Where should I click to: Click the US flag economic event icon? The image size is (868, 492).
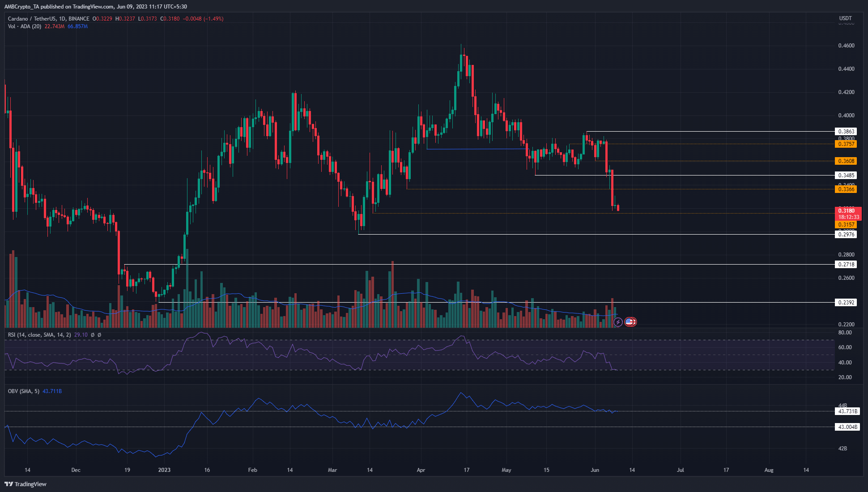[x=630, y=322]
